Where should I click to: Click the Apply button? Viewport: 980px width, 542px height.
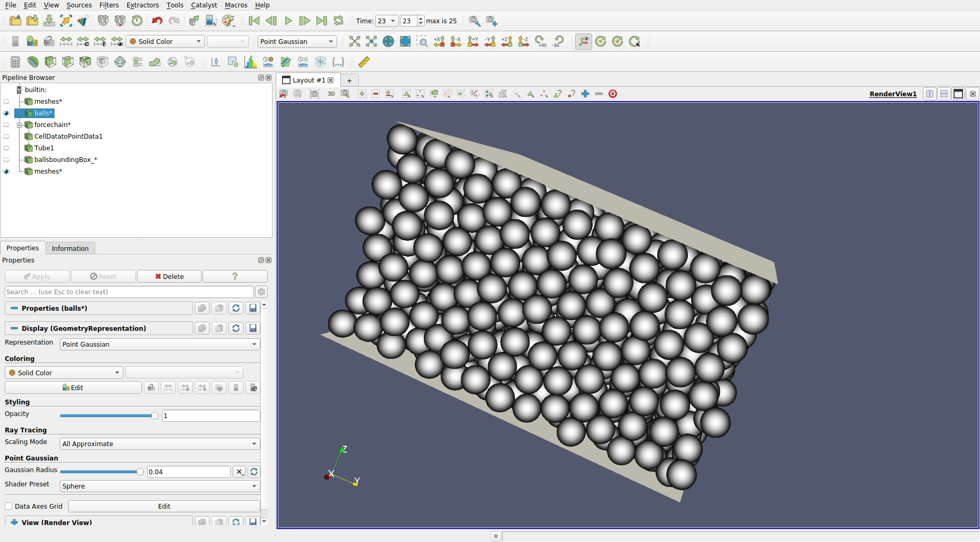[37, 276]
